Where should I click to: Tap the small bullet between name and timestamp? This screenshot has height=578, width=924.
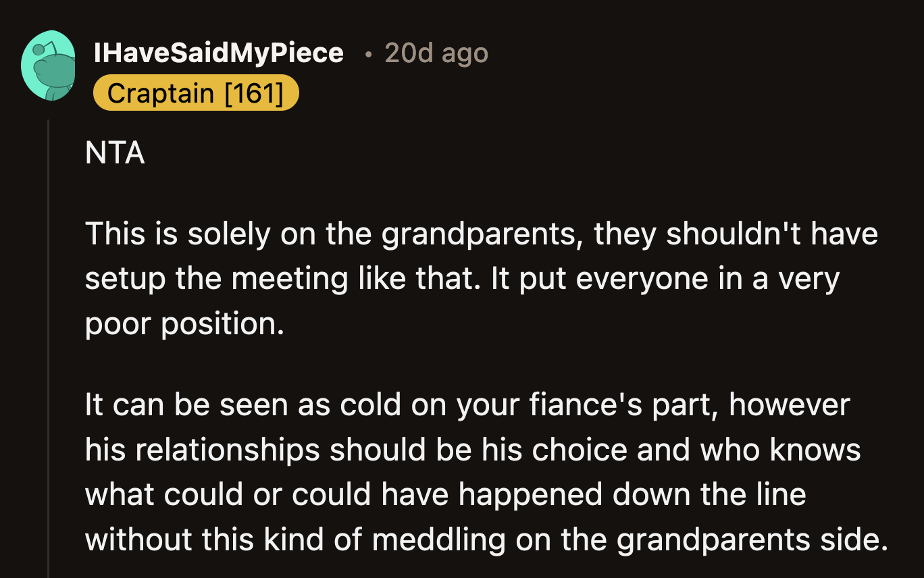tap(367, 54)
